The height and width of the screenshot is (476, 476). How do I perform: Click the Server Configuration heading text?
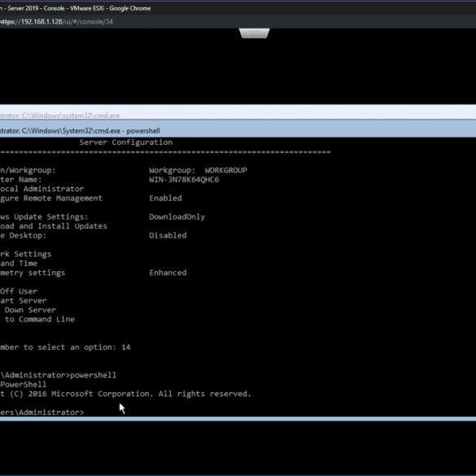(126, 142)
